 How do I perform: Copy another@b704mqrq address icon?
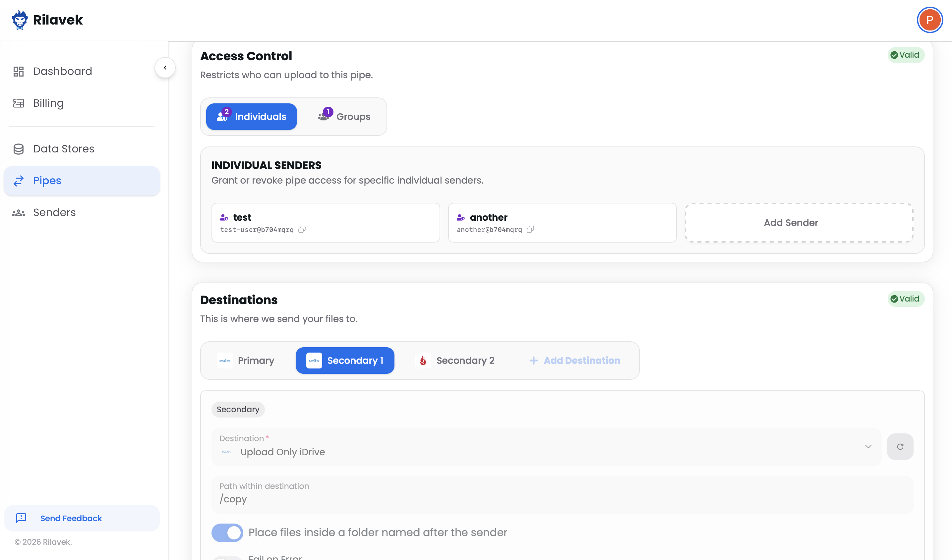(x=530, y=230)
